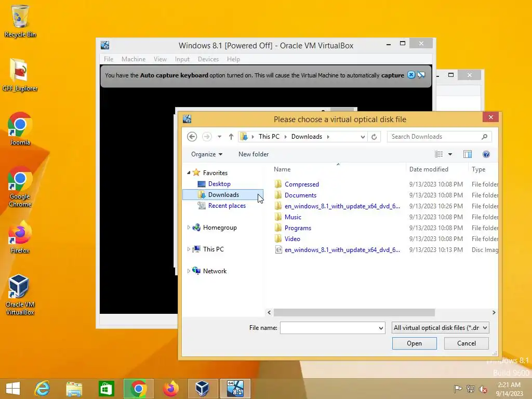Open the file type filter dropdown

485,328
